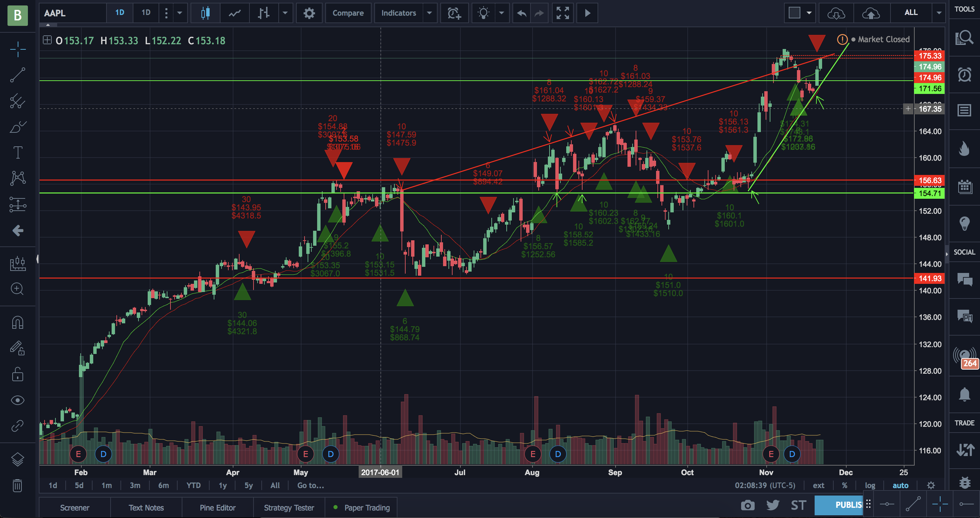Expand the ALL watchlist dropdown
Viewport: 980px width, 518px height.
point(938,13)
